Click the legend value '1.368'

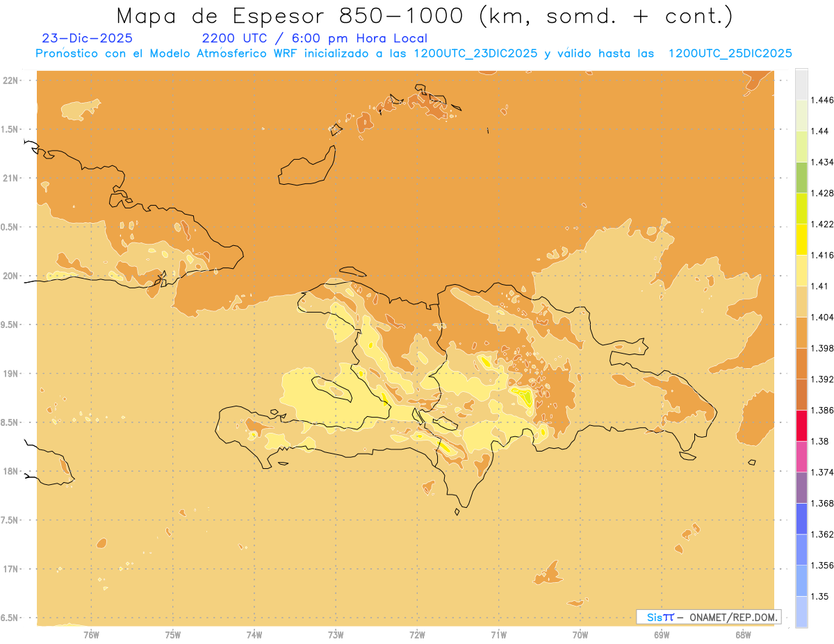[821, 503]
